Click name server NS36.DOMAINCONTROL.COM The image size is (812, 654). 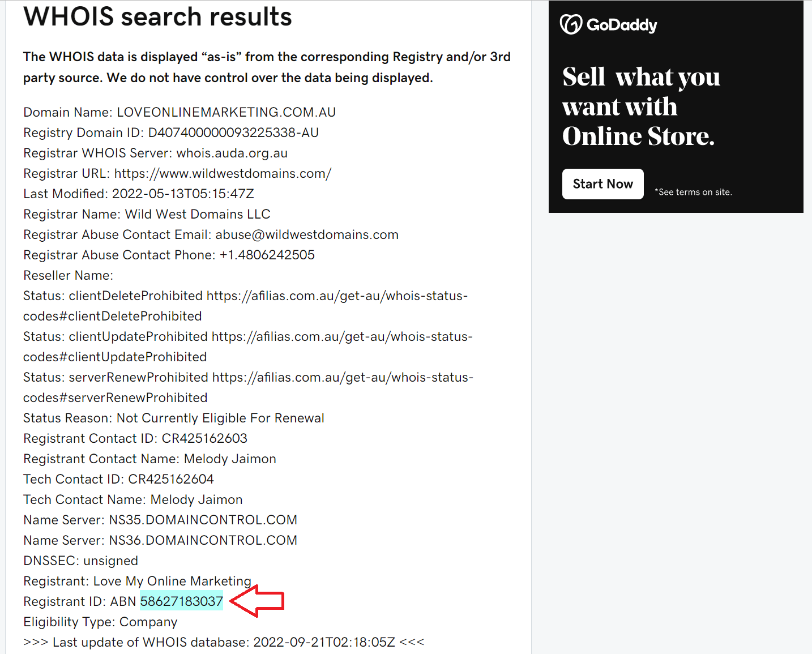pos(203,540)
